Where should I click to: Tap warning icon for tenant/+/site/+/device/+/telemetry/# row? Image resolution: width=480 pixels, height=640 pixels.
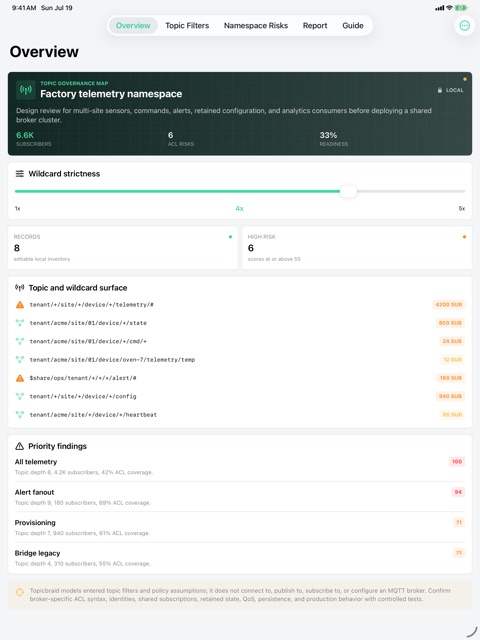(20, 304)
